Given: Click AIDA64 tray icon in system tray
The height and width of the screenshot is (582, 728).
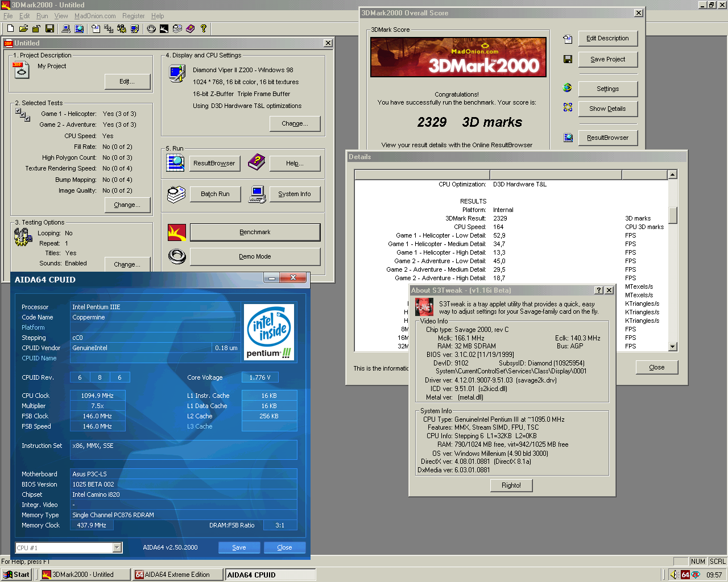Looking at the screenshot, I should tap(685, 575).
